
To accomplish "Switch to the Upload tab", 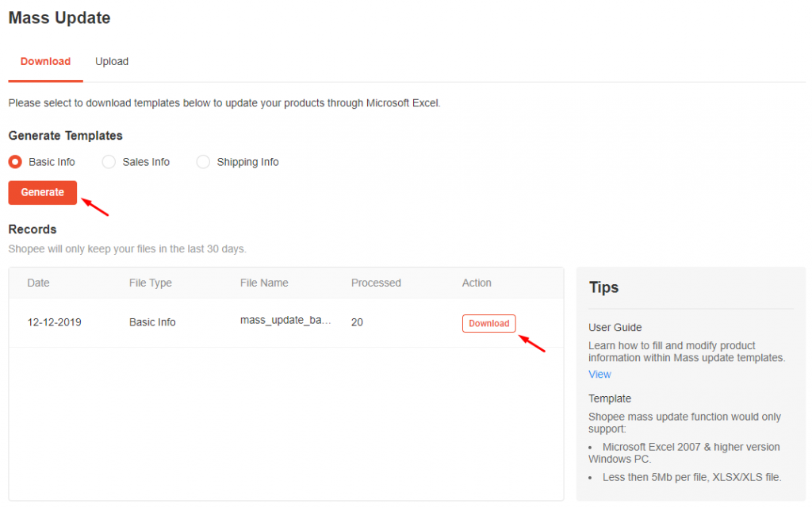I will point(111,61).
